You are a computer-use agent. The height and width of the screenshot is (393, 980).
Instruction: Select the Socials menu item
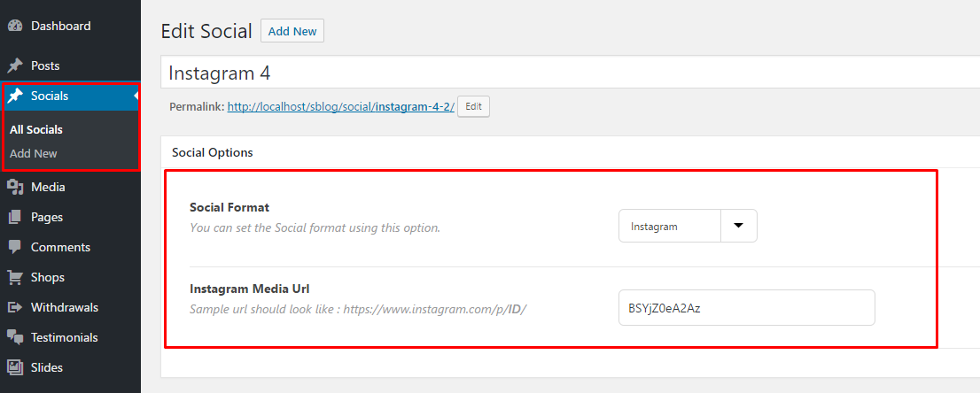[70, 96]
